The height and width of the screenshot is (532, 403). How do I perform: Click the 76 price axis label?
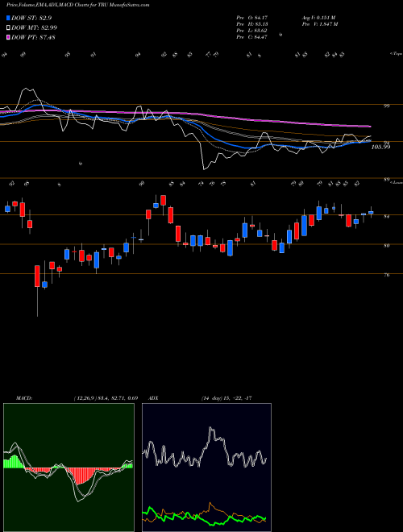[387, 275]
